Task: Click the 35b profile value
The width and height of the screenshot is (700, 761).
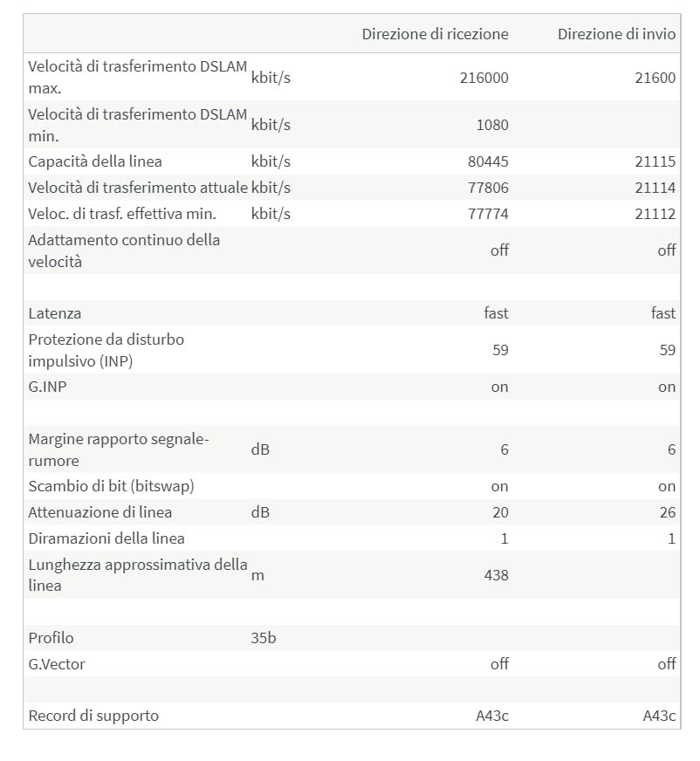Action: [x=263, y=637]
